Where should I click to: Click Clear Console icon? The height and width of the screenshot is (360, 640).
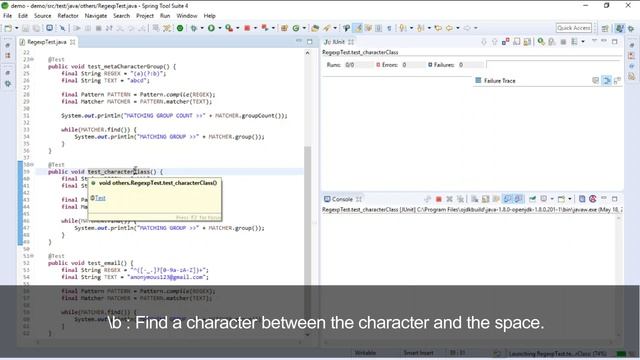(x=474, y=199)
